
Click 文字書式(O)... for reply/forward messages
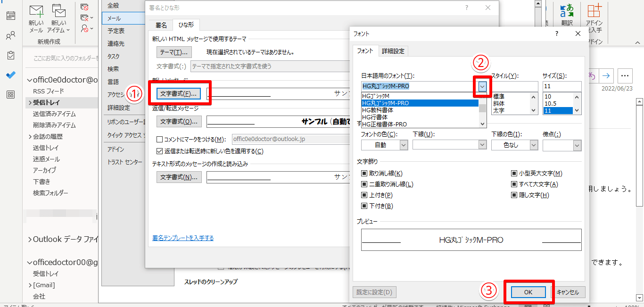click(x=179, y=121)
